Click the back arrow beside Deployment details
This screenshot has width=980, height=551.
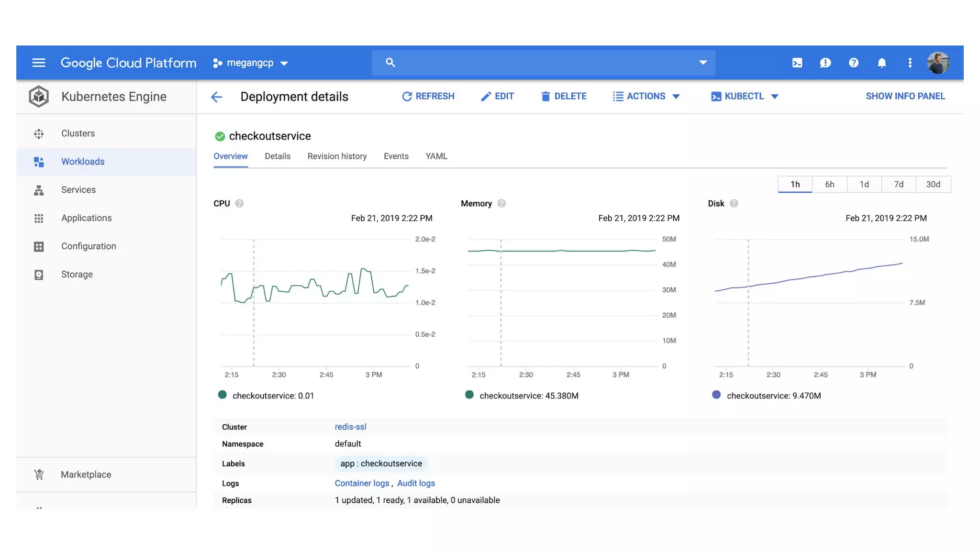coord(216,97)
